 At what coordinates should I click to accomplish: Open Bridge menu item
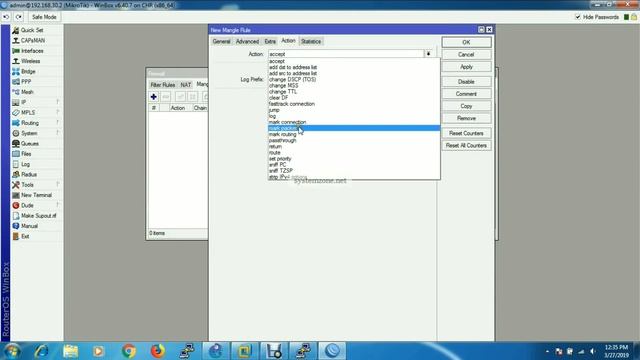click(x=28, y=71)
